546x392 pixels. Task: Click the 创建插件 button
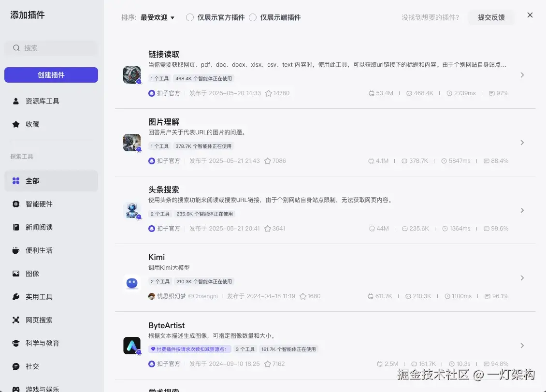coord(51,75)
